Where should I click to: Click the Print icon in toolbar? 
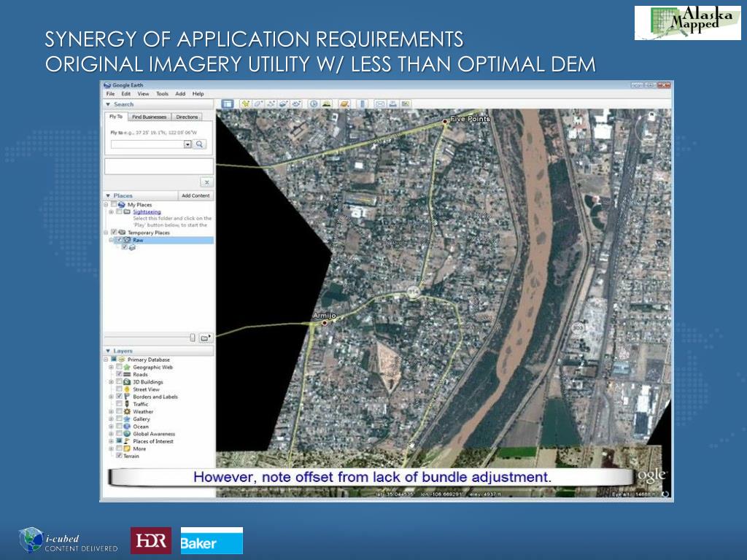(392, 104)
